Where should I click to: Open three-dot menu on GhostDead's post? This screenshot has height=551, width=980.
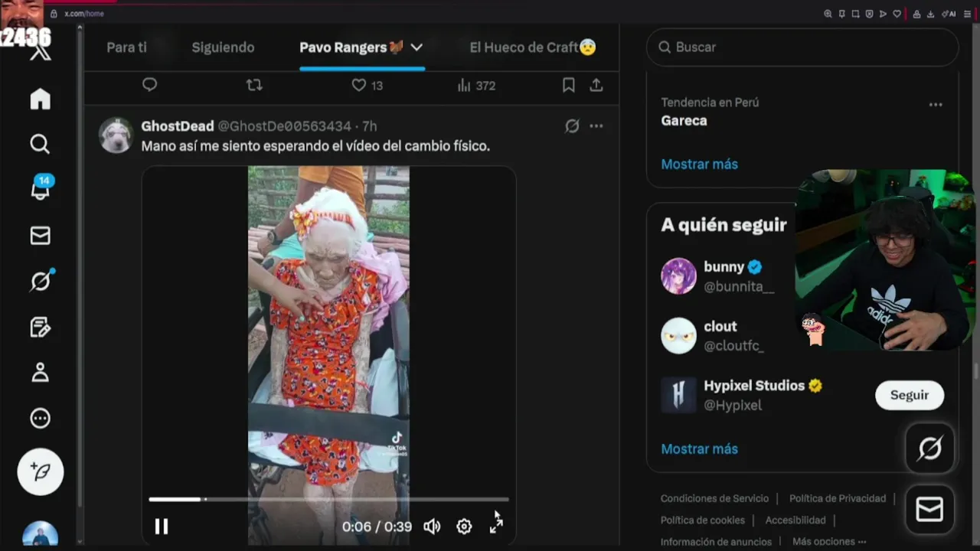pyautogui.click(x=596, y=126)
